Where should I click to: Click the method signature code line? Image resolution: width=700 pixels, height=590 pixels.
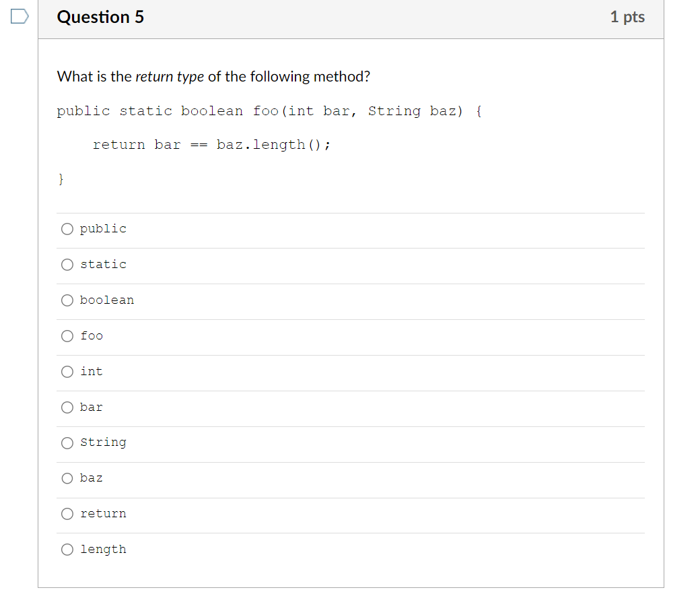click(x=269, y=111)
